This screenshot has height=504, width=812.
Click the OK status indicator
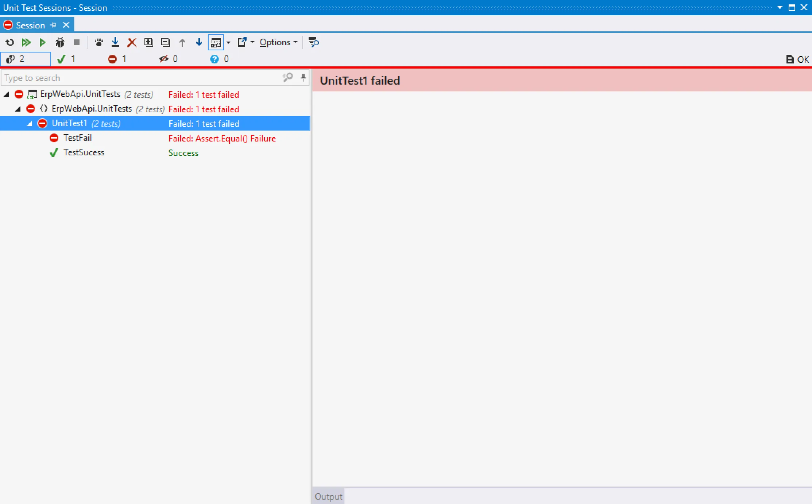[798, 59]
